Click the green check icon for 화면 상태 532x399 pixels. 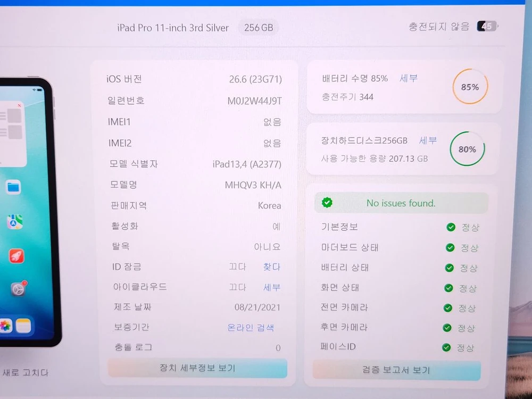(448, 288)
